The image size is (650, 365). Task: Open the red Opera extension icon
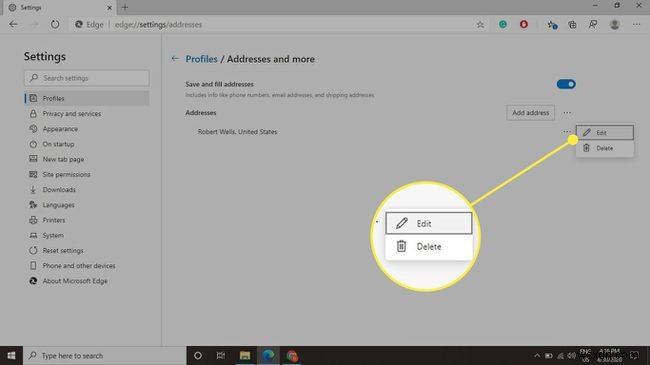click(524, 24)
